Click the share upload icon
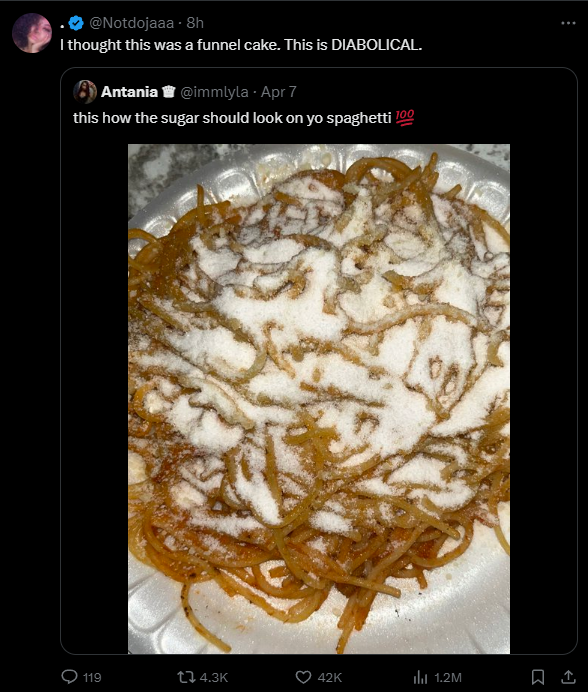 tap(568, 677)
